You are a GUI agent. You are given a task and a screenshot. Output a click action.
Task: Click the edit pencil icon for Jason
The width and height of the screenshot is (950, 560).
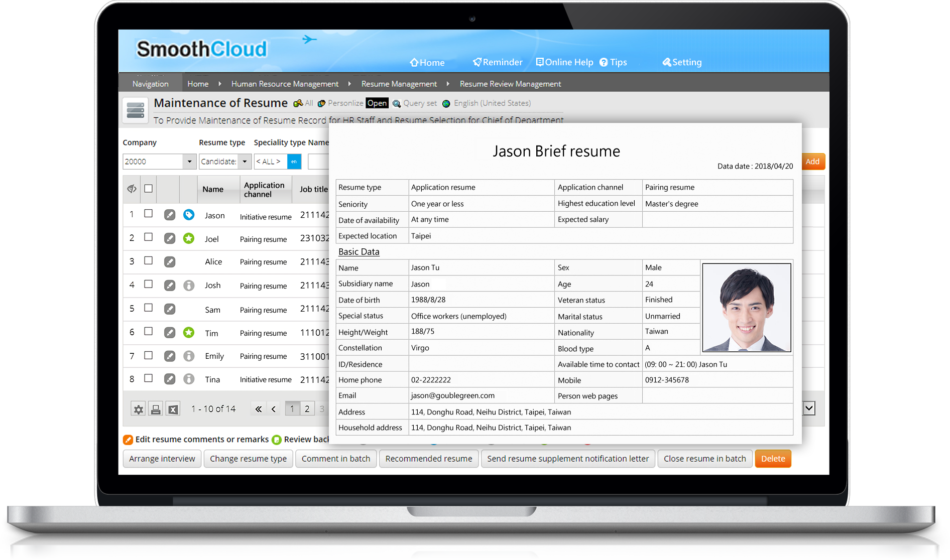170,215
